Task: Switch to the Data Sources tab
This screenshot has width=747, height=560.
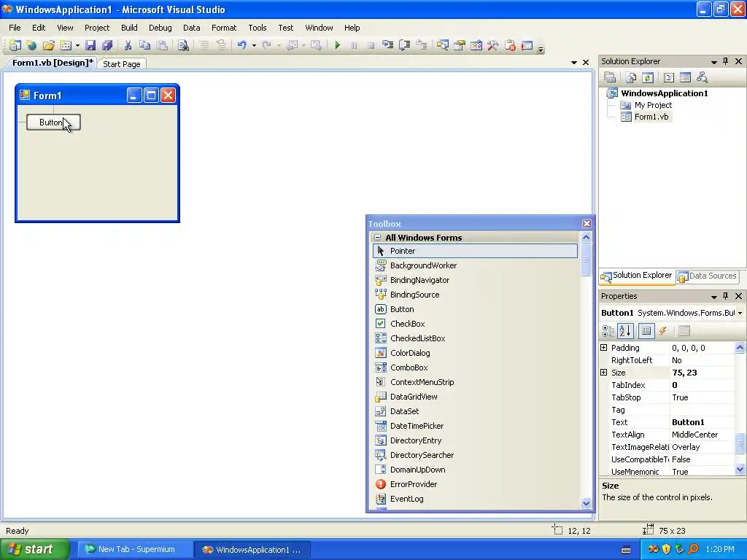Action: coord(707,276)
